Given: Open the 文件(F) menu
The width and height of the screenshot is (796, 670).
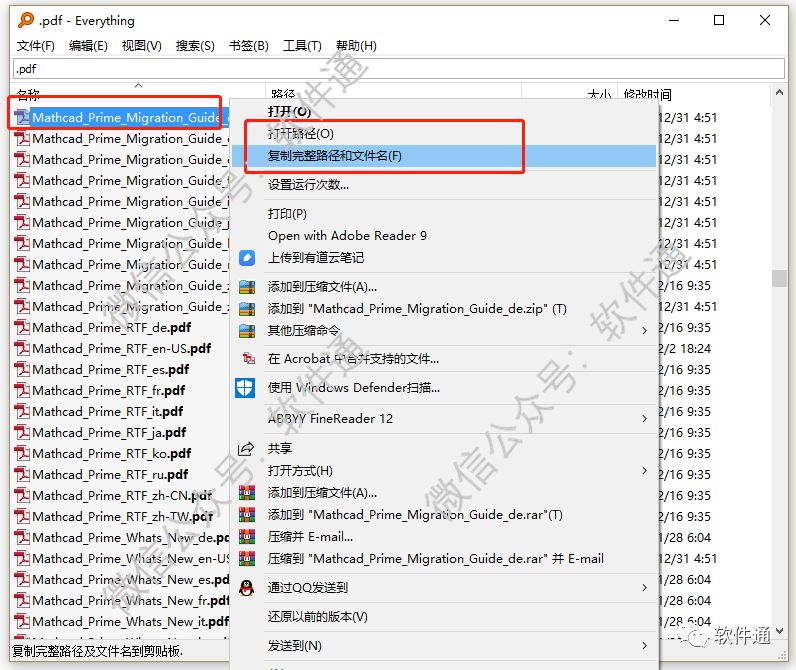Looking at the screenshot, I should click(x=36, y=46).
